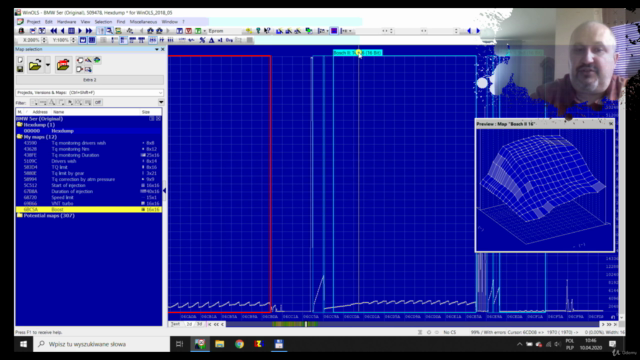Switch to Text view tab
Viewport: 640px width, 360px height.
tap(176, 324)
